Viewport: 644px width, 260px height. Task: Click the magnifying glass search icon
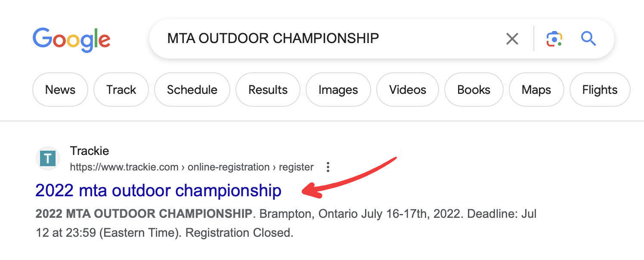click(x=588, y=39)
